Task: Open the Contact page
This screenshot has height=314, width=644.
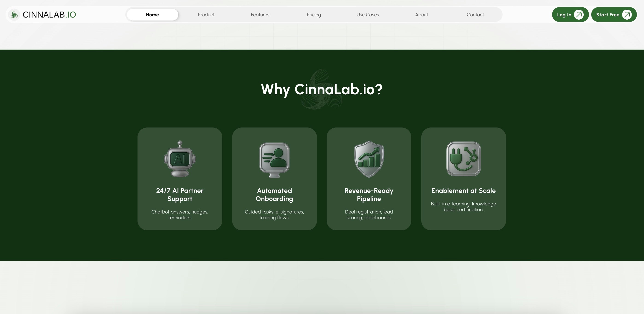Action: click(x=475, y=15)
